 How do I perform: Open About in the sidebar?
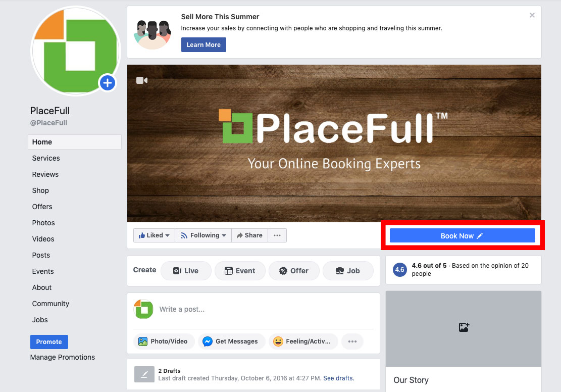click(x=42, y=287)
